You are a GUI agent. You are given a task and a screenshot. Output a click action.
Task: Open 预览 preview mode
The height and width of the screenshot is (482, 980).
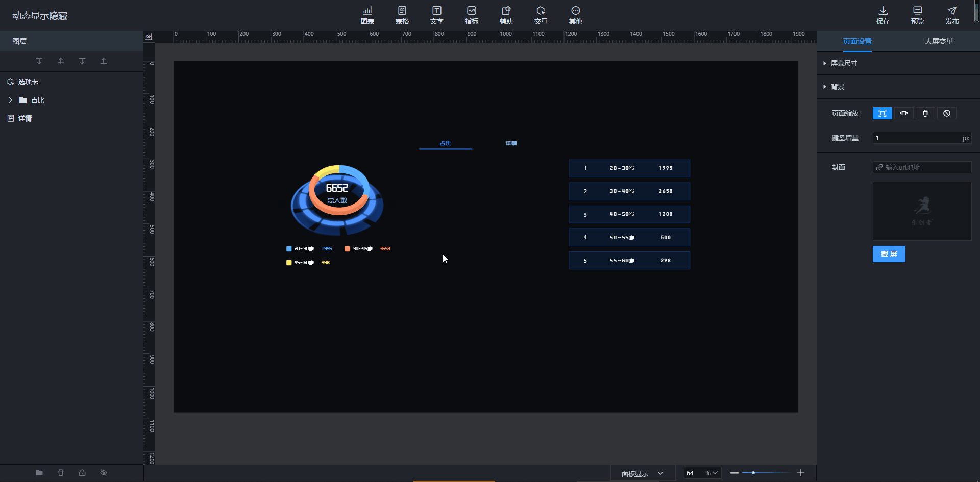(917, 15)
